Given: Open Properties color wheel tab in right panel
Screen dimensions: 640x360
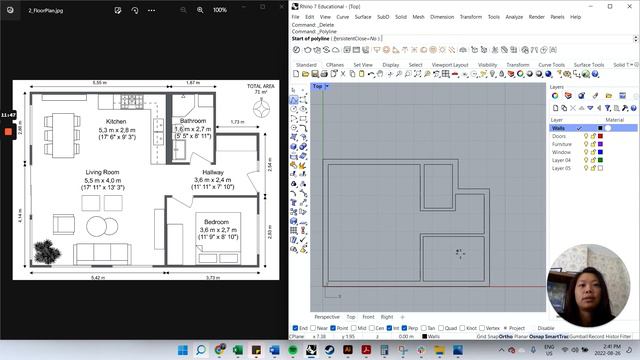Looking at the screenshot, I should pos(555,96).
